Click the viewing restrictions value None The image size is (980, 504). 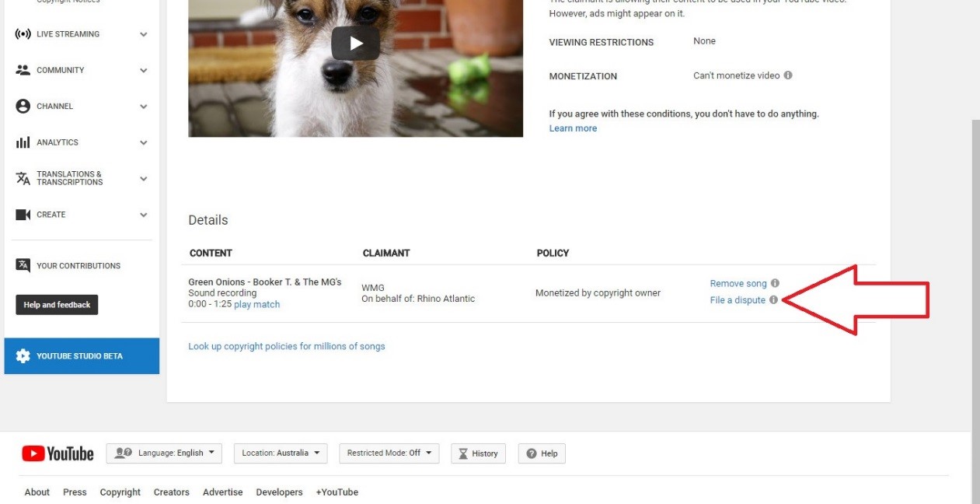coord(704,41)
